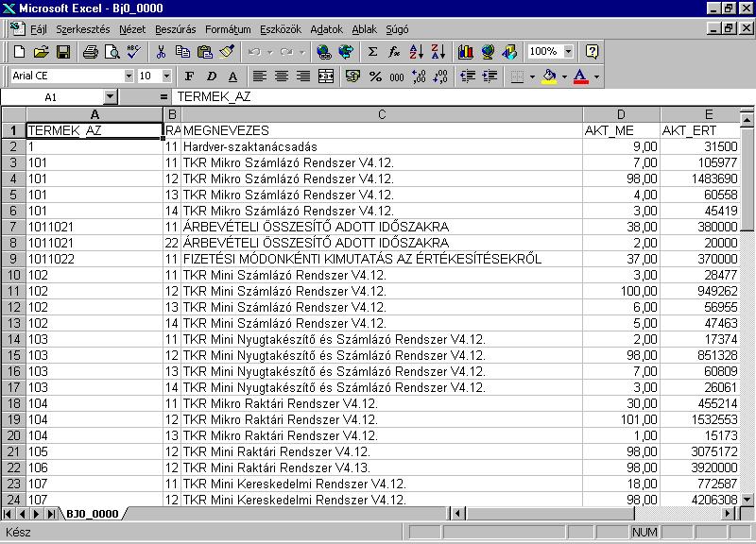Select row 9 header
Screen dimensions: 756x544
point(13,259)
